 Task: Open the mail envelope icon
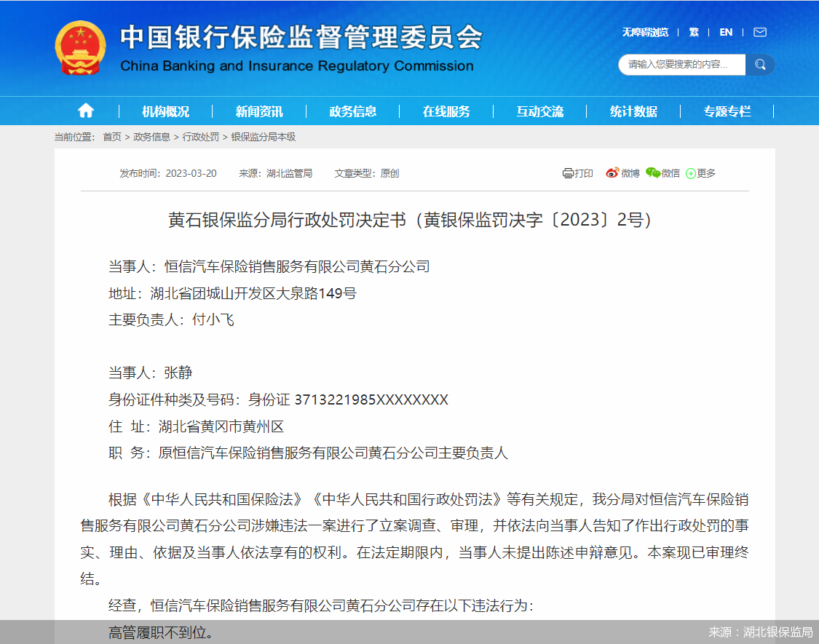(759, 32)
